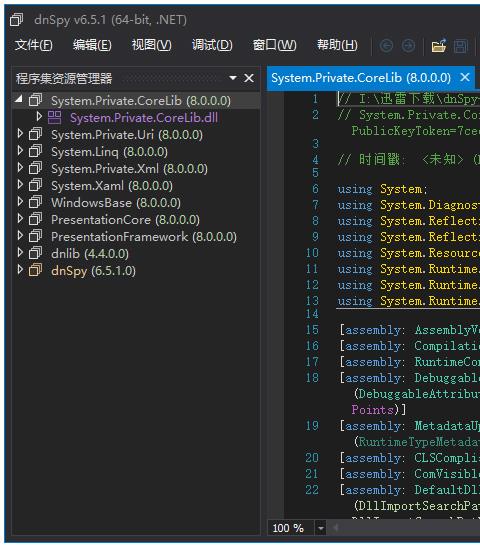The height and width of the screenshot is (546, 480).
Task: Open the assembly explorer panel options dropdown
Action: [x=233, y=78]
